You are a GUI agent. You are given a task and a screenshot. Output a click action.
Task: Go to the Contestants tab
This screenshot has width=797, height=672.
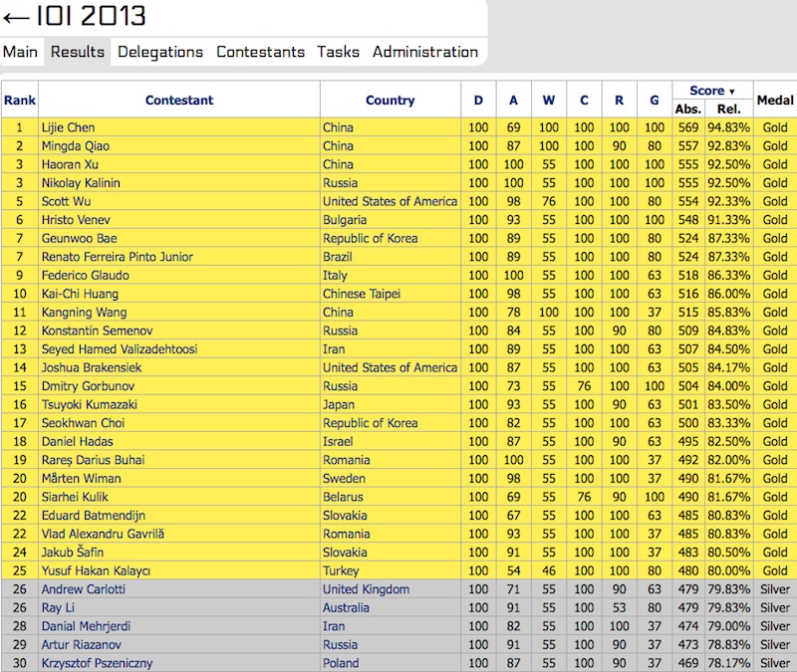pyautogui.click(x=260, y=52)
